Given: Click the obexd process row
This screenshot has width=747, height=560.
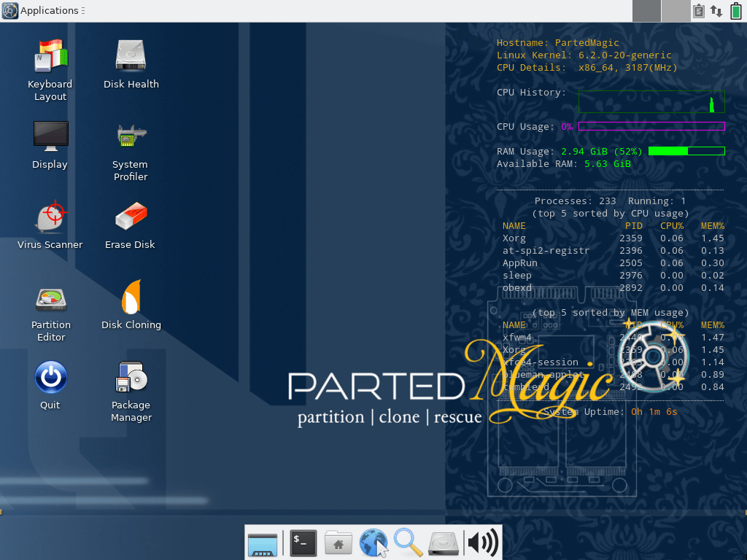Looking at the screenshot, I should [613, 287].
